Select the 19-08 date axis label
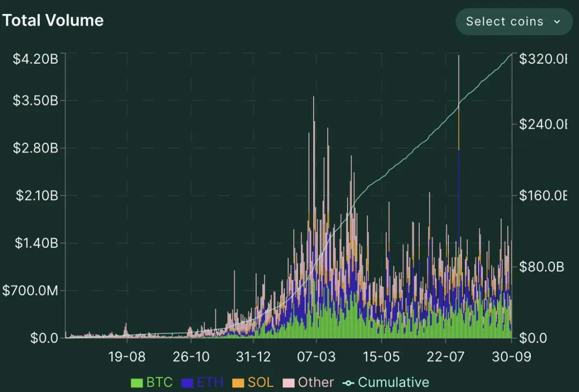 point(127,357)
